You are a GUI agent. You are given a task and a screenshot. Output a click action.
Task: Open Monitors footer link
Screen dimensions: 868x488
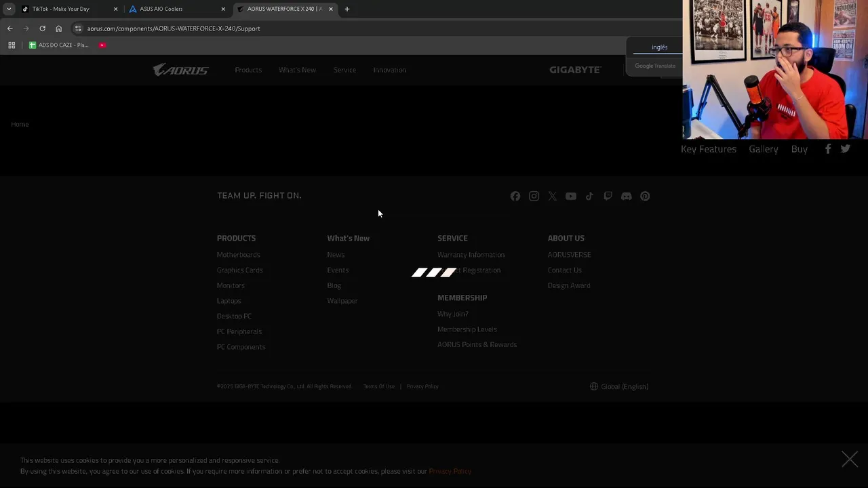pyautogui.click(x=231, y=285)
